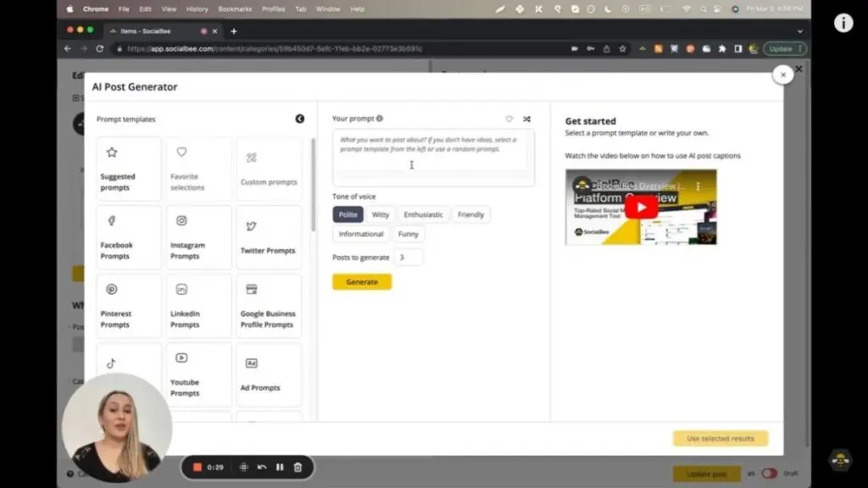The image size is (868, 488).
Task: Toggle the Draft switch
Action: [770, 474]
